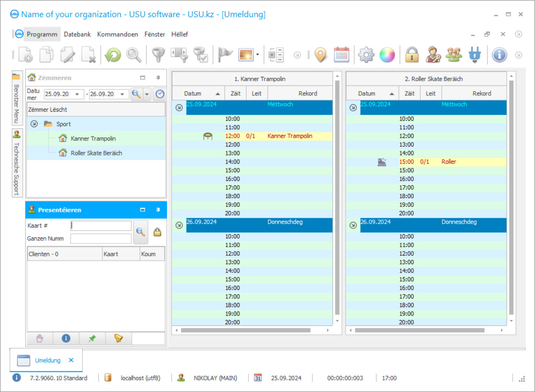Pin the Presentéieren panel
This screenshot has height=392, width=535.
(x=158, y=210)
